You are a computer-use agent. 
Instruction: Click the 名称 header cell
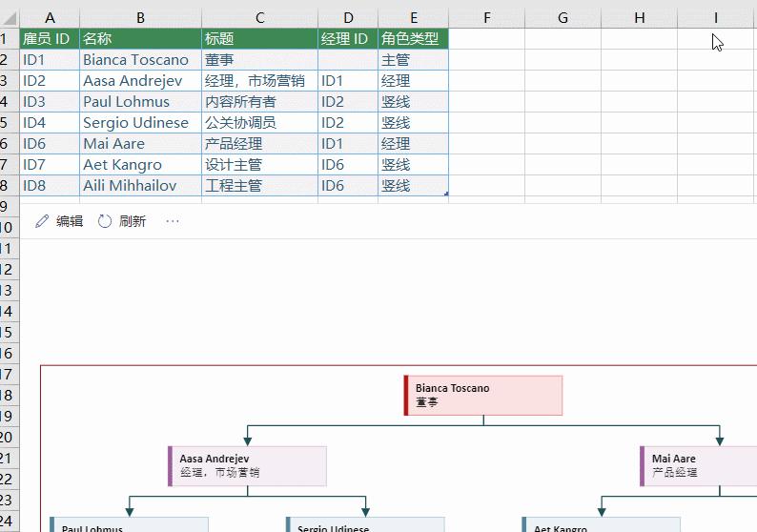(140, 39)
